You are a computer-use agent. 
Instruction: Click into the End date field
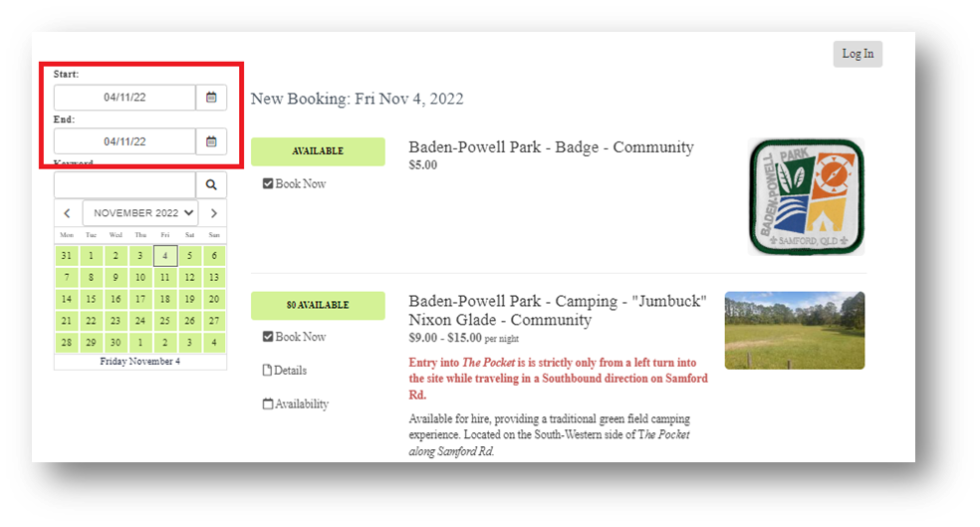click(x=124, y=141)
